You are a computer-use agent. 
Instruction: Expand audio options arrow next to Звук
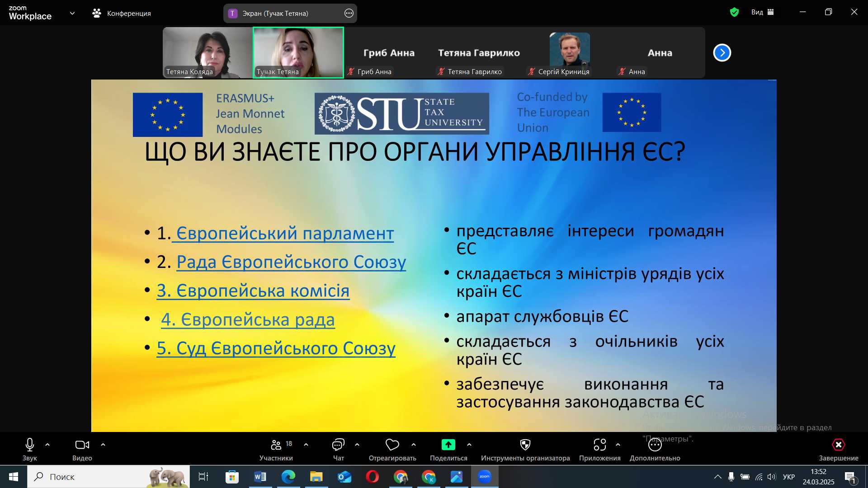(47, 445)
